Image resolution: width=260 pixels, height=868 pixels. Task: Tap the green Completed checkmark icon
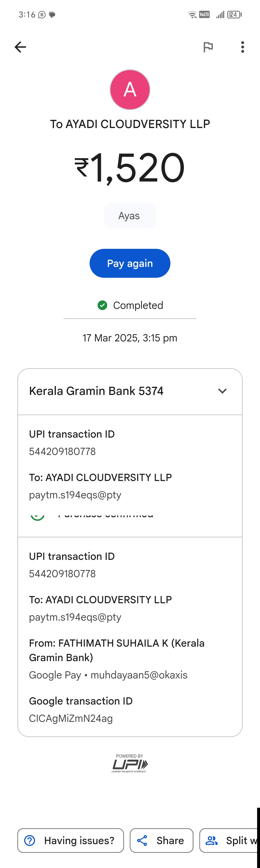102,305
